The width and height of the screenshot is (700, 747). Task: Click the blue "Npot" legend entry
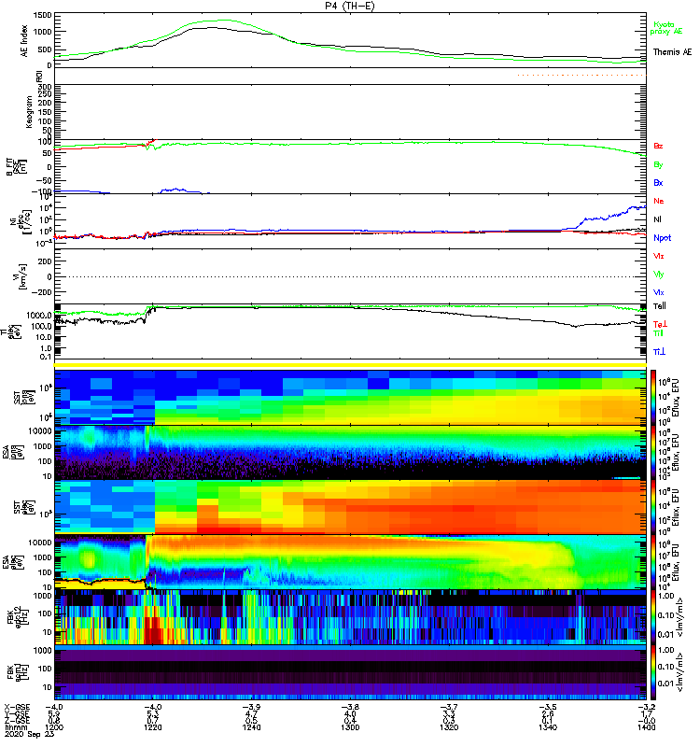pos(663,238)
